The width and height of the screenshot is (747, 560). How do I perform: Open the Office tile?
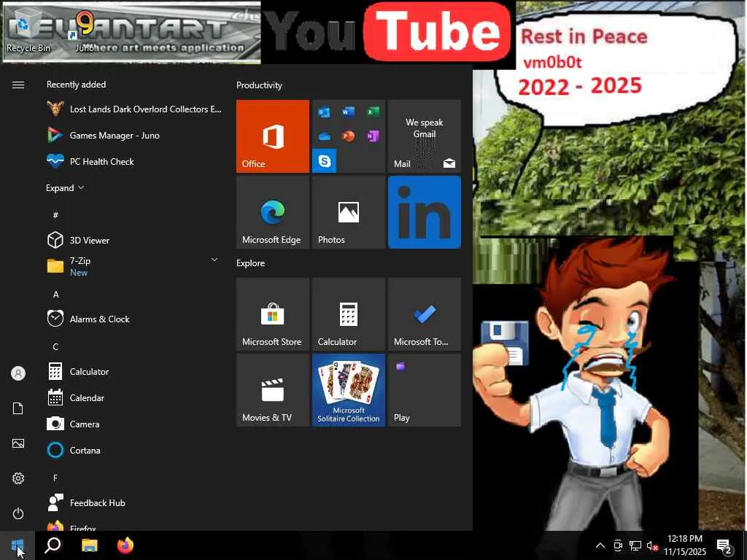coord(273,136)
